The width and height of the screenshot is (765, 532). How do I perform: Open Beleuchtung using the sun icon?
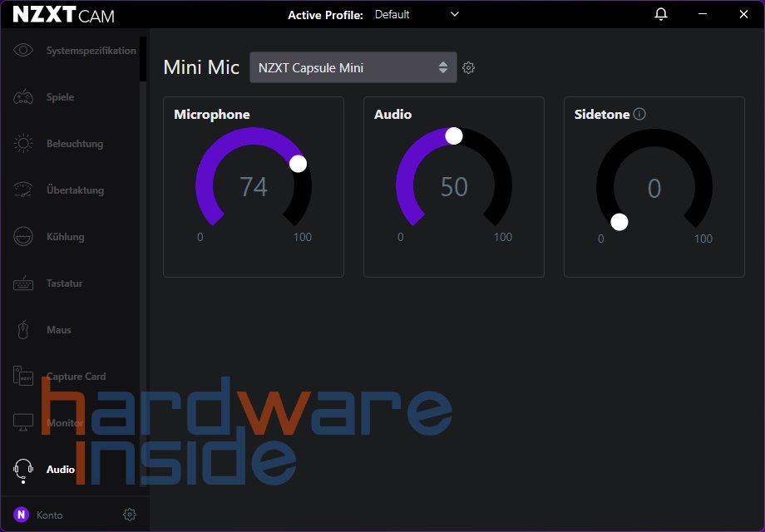point(23,144)
